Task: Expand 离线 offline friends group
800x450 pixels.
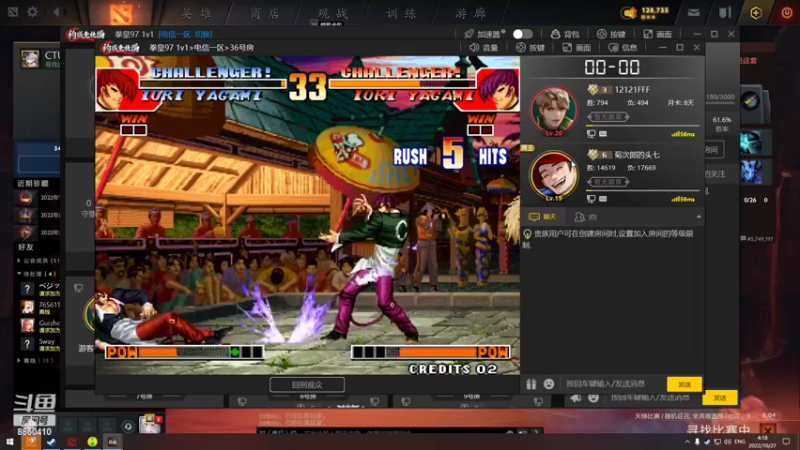Action: (x=36, y=361)
